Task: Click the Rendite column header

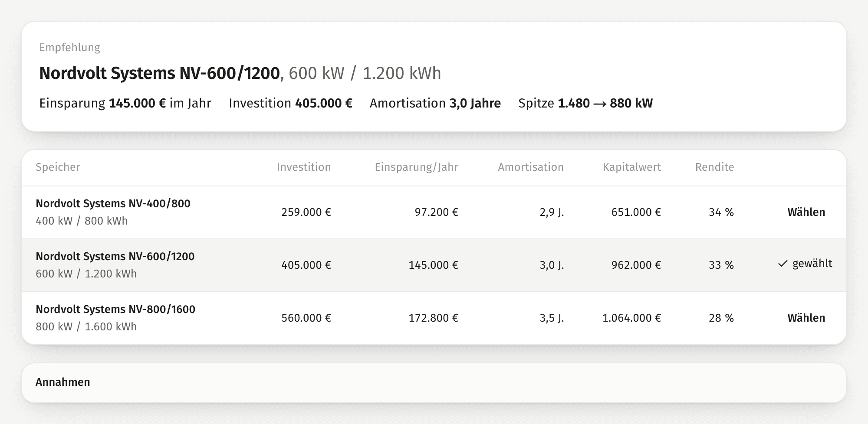Action: pos(715,167)
